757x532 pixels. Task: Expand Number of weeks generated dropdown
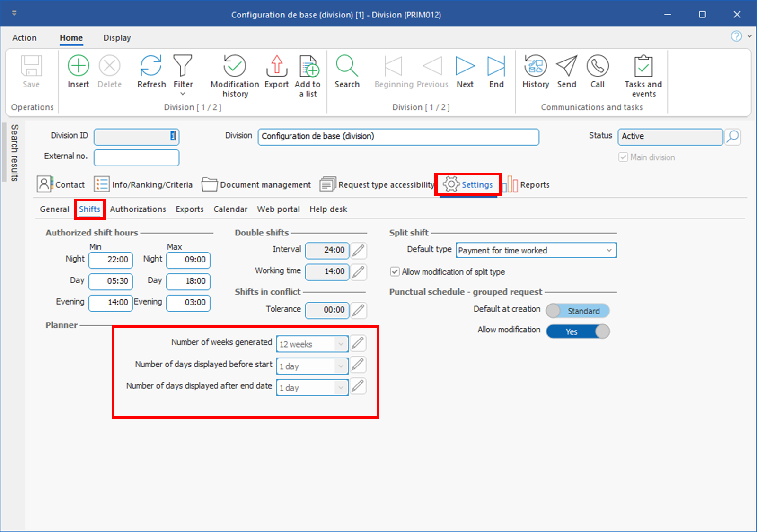[340, 344]
